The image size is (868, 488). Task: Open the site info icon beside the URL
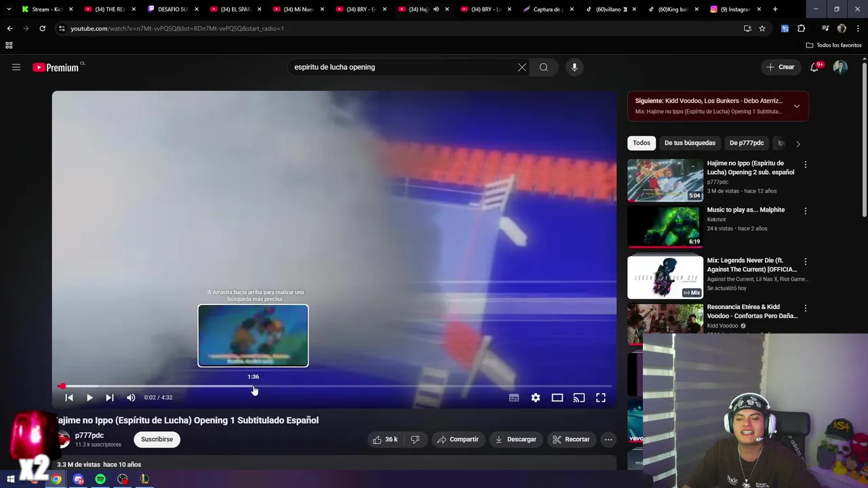coord(62,28)
